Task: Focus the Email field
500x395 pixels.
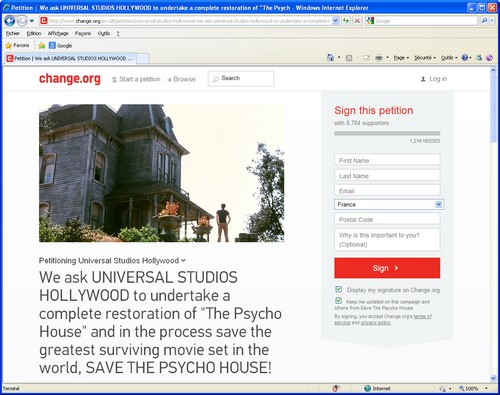Action: 387,190
